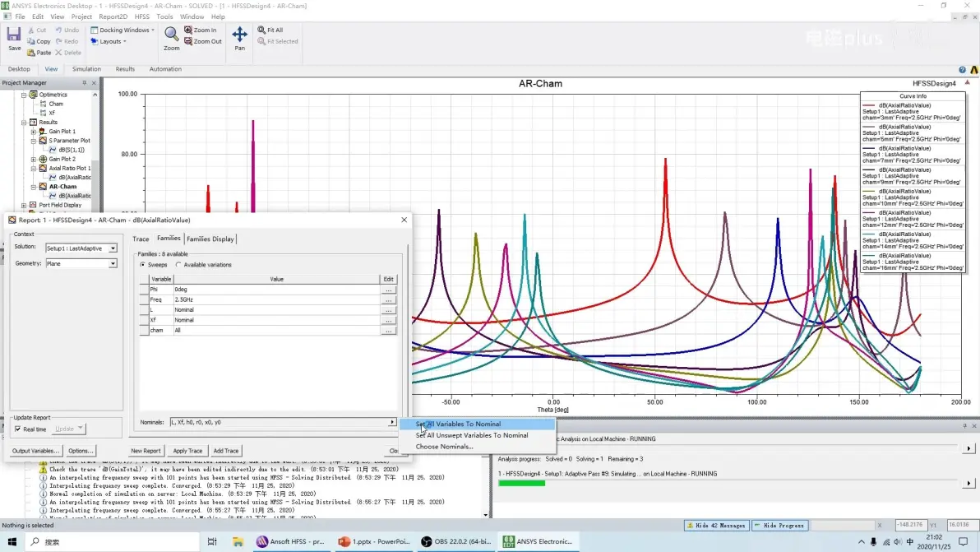Expand the Port Field Display node
Image resolution: width=980 pixels, height=552 pixels.
(x=24, y=205)
